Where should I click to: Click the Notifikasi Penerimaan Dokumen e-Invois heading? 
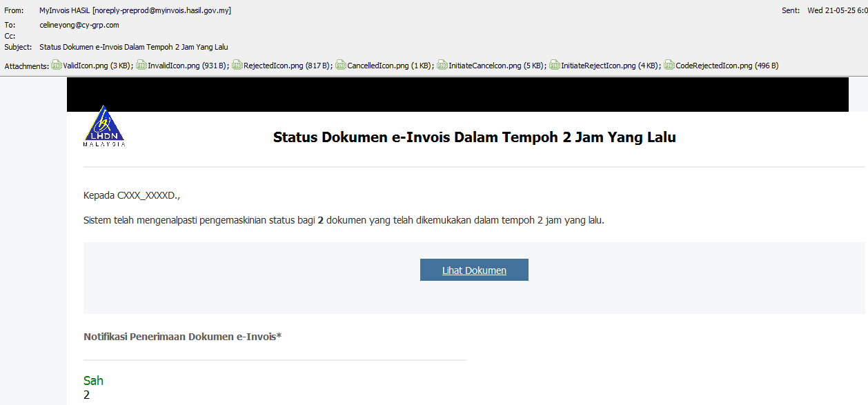(x=183, y=337)
